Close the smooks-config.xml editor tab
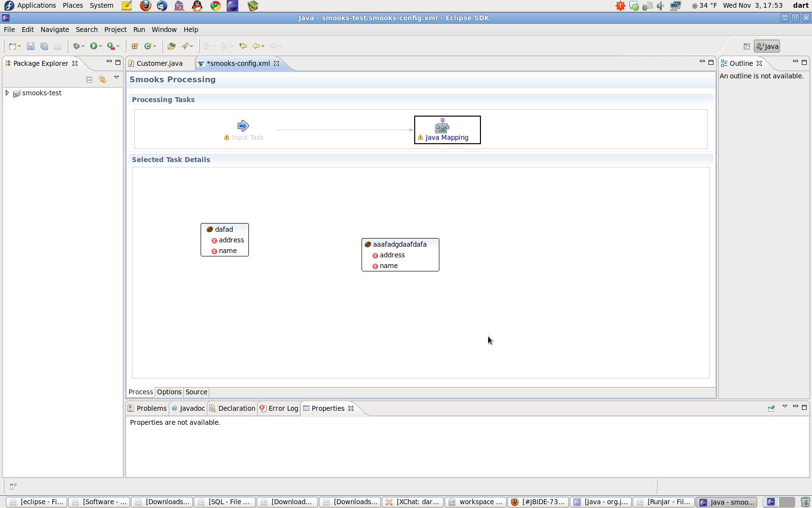 click(x=276, y=63)
